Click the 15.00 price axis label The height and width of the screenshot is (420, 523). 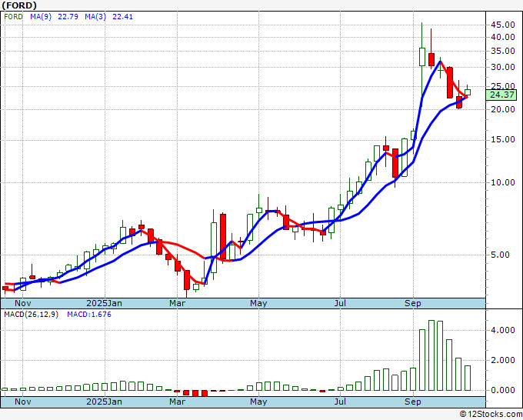click(x=503, y=139)
